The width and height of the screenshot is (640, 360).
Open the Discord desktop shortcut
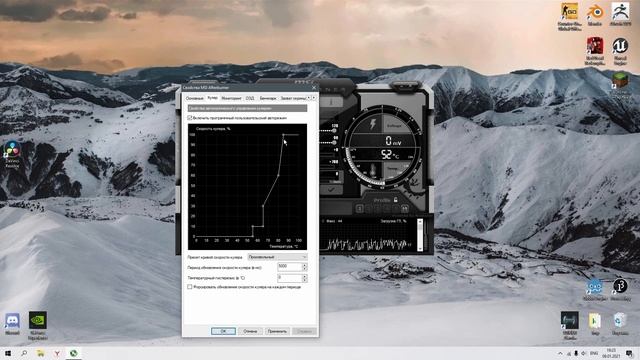[x=12, y=324]
